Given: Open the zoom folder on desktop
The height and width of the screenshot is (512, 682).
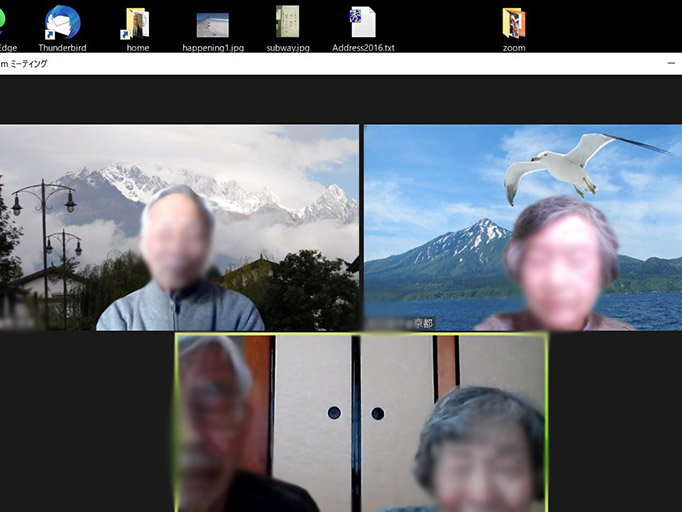Looking at the screenshot, I should pos(514,23).
